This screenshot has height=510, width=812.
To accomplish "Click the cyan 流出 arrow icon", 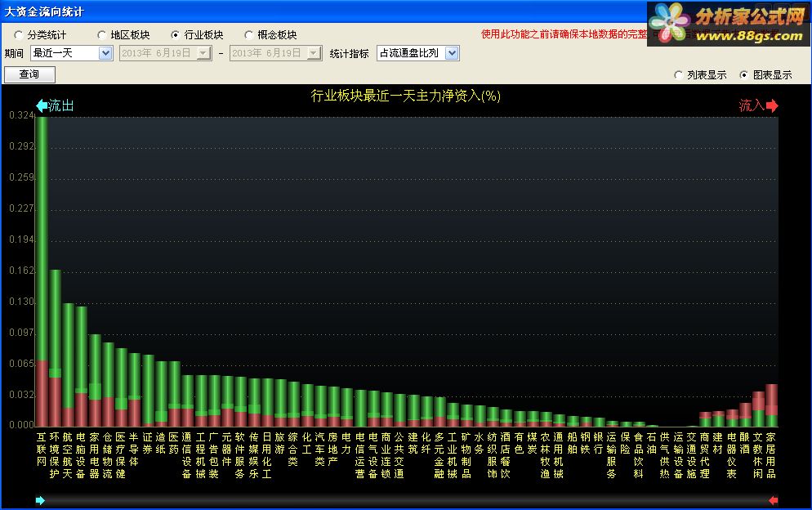I will [42, 105].
